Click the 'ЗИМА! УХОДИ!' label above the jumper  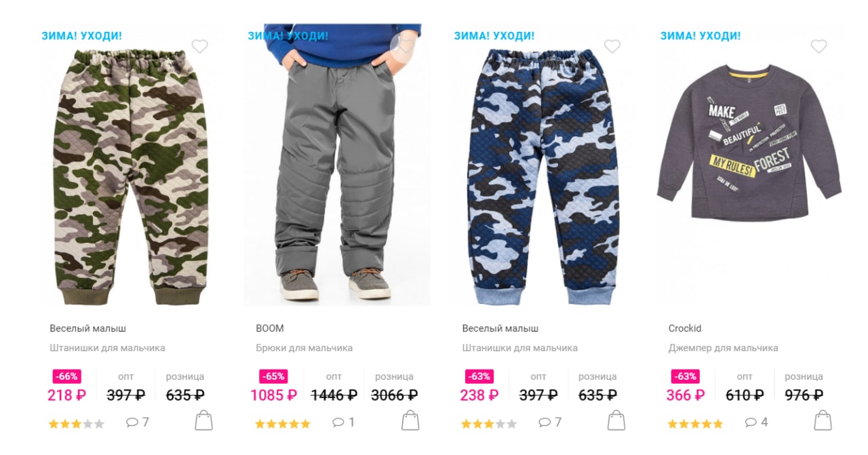701,36
